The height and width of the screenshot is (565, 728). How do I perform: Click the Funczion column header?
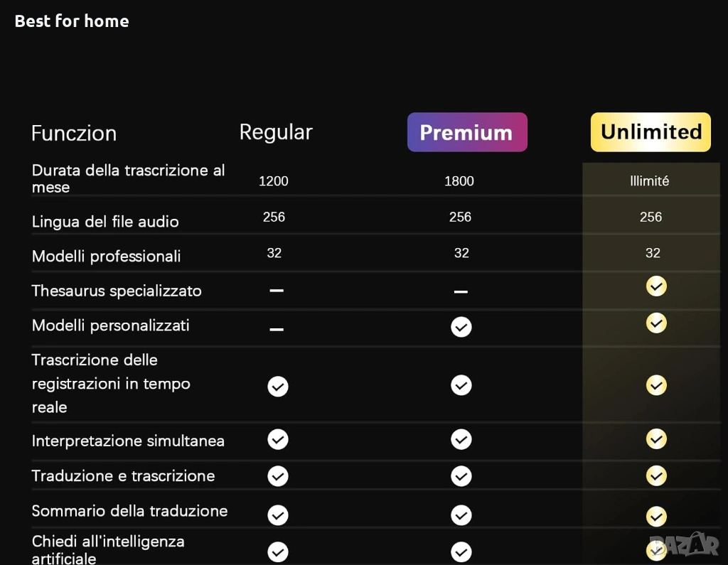(74, 133)
